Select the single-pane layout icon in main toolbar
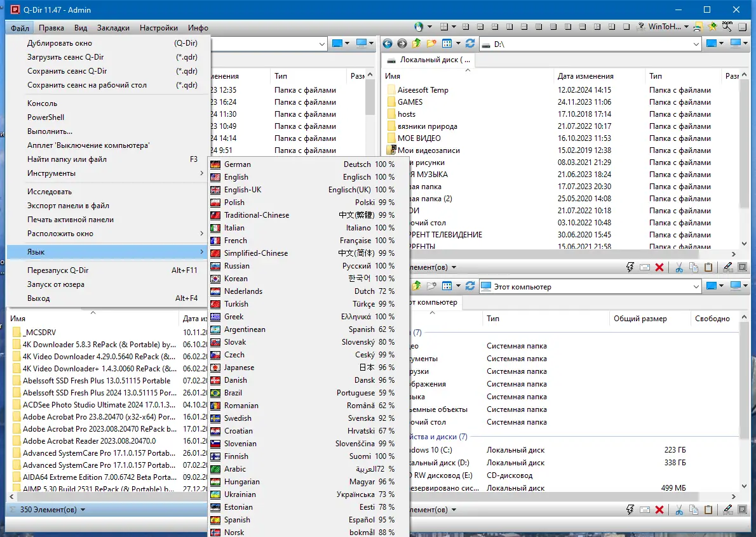This screenshot has height=537, width=756. [x=626, y=27]
